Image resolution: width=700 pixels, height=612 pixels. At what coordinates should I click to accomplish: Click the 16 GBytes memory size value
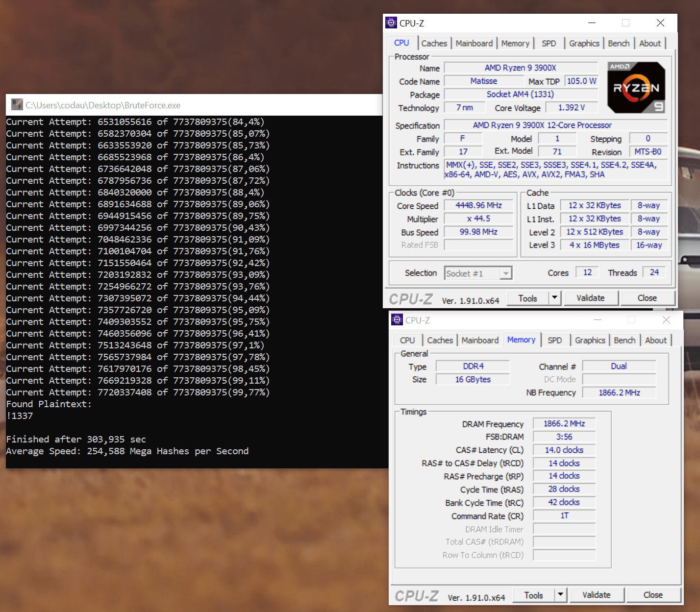click(x=473, y=379)
